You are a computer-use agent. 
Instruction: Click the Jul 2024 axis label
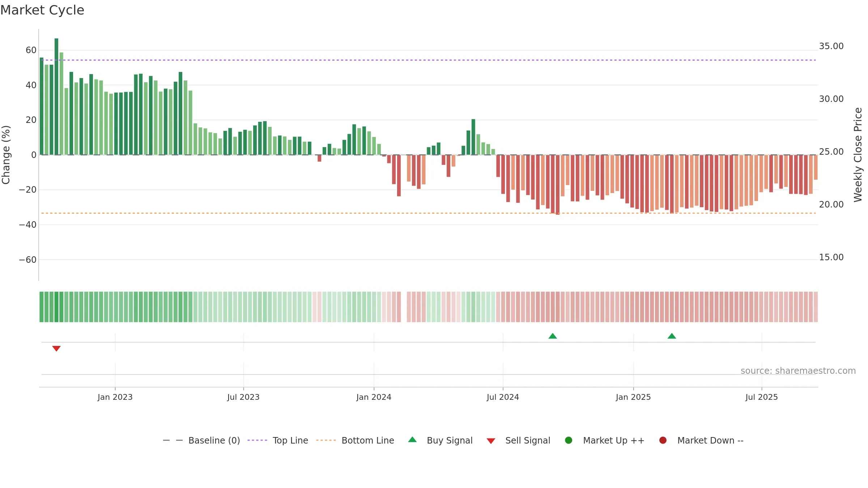pos(503,397)
